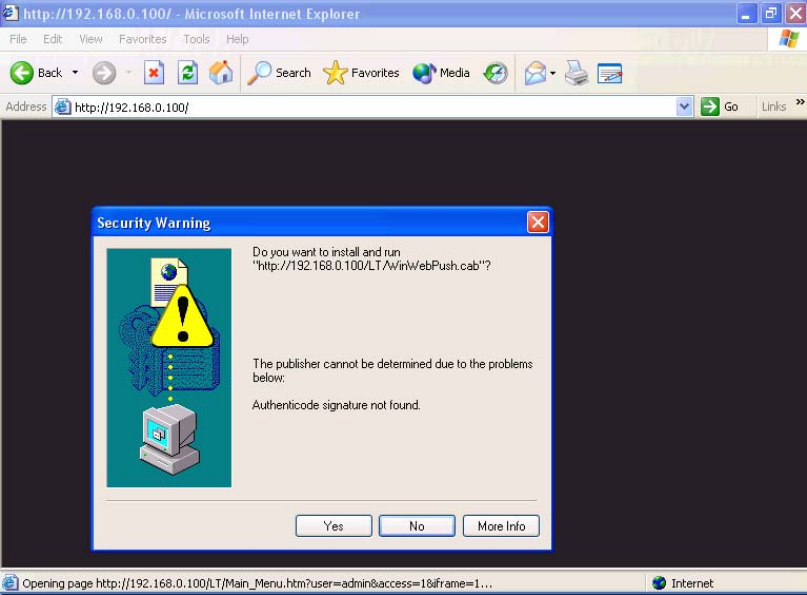Click the Mail envelope icon
Viewport: 807px width, 595px height.
tap(535, 73)
